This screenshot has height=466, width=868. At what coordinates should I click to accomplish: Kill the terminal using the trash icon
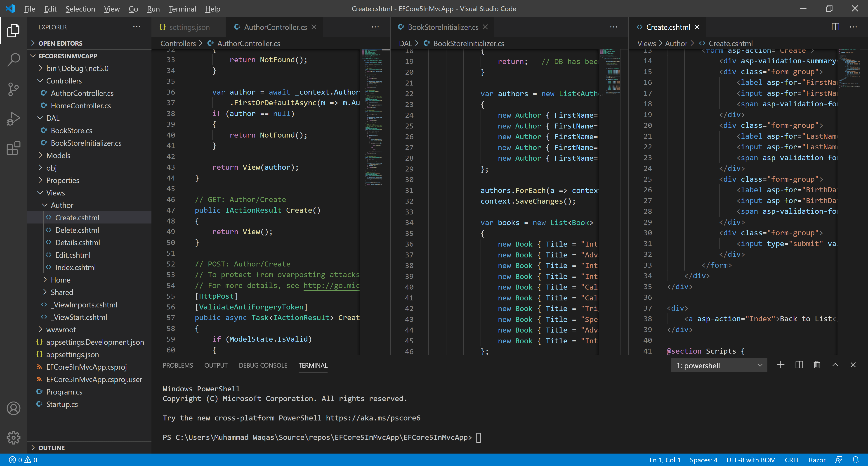pos(817,365)
